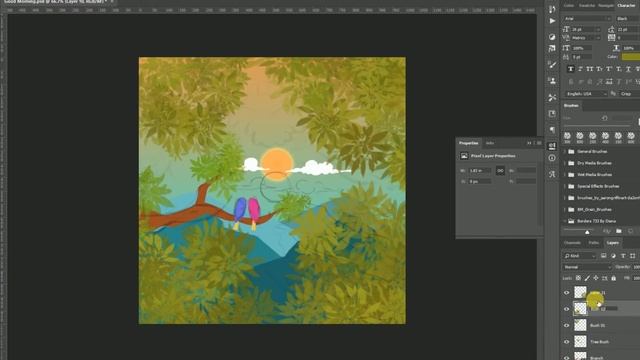Switch to the Navigator tab
Image resolution: width=640 pixels, height=360 pixels.
click(x=606, y=6)
